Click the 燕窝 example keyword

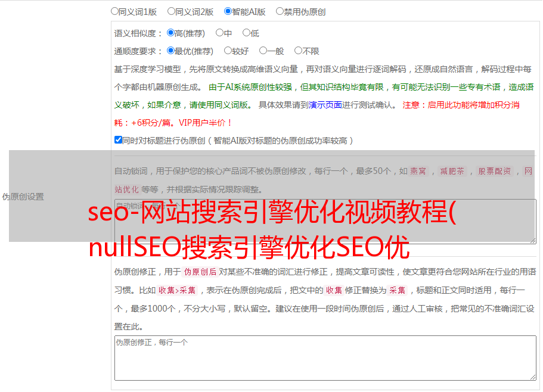point(418,171)
